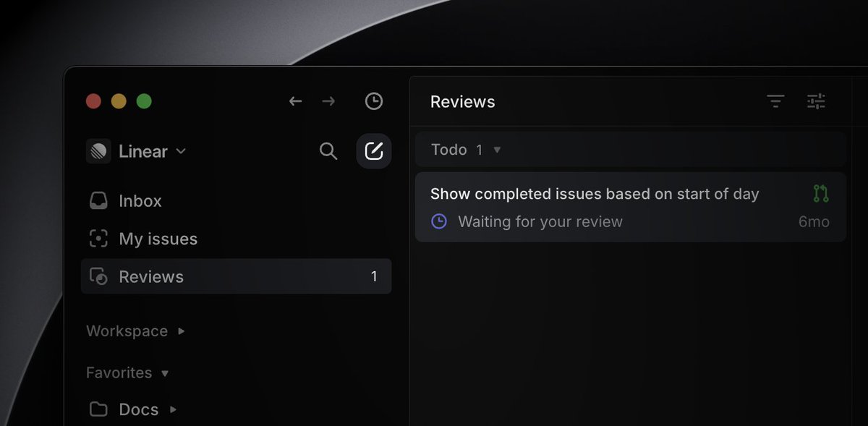This screenshot has width=868, height=426.
Task: Click the Reviews sidebar icon
Action: pyautogui.click(x=98, y=276)
